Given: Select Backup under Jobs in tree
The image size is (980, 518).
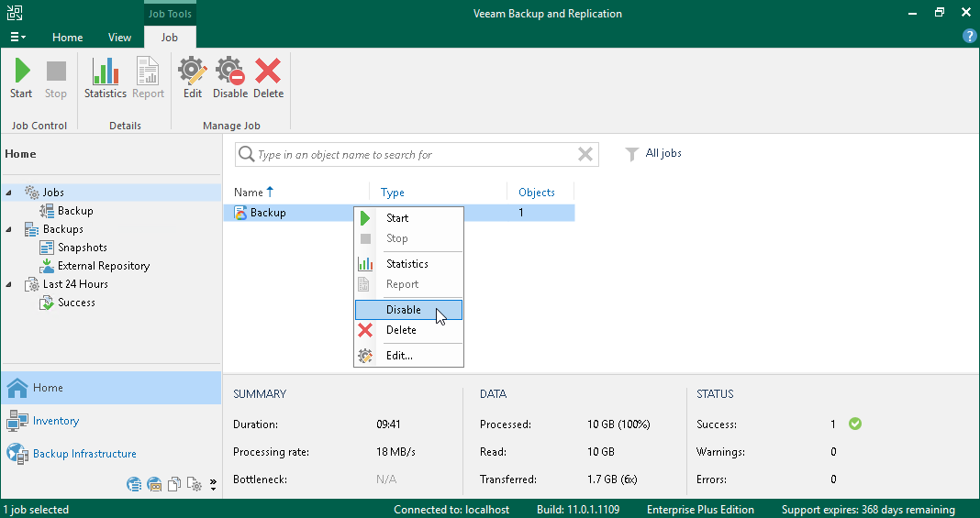Looking at the screenshot, I should click(75, 211).
